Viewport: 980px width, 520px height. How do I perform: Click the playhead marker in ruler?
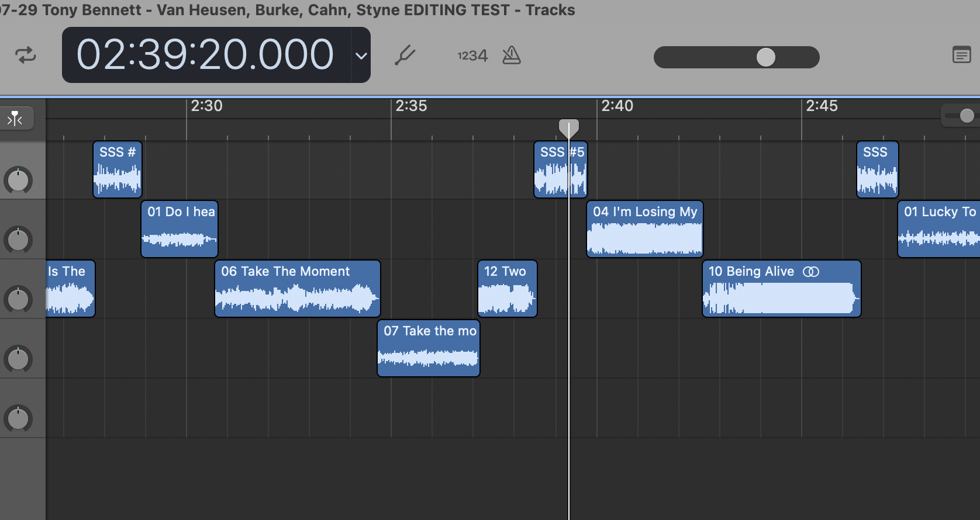[x=568, y=128]
